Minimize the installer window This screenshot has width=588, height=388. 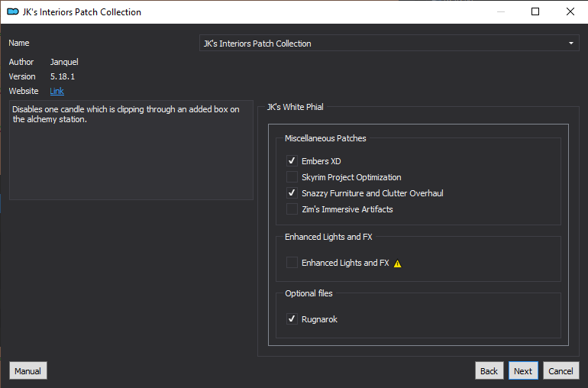tap(501, 11)
